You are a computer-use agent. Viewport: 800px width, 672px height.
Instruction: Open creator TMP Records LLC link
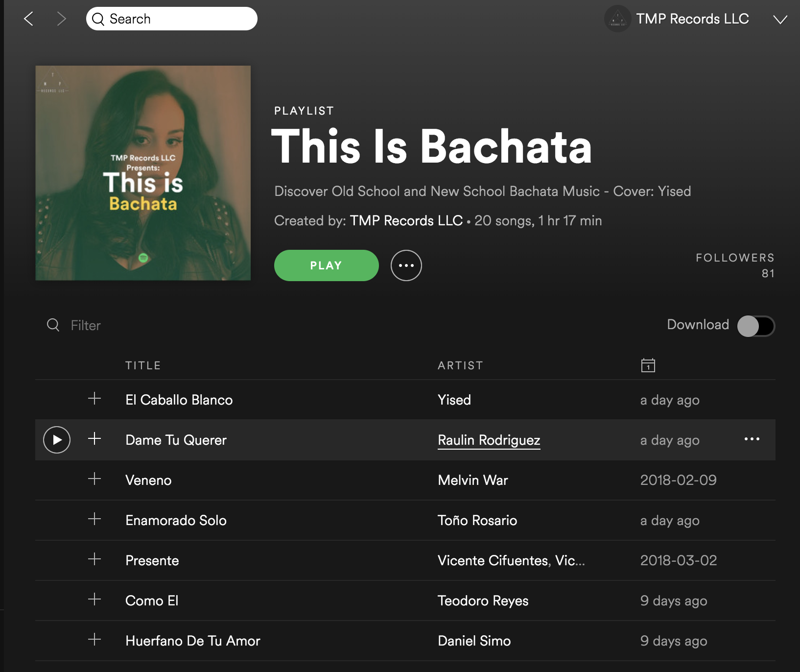click(x=406, y=220)
